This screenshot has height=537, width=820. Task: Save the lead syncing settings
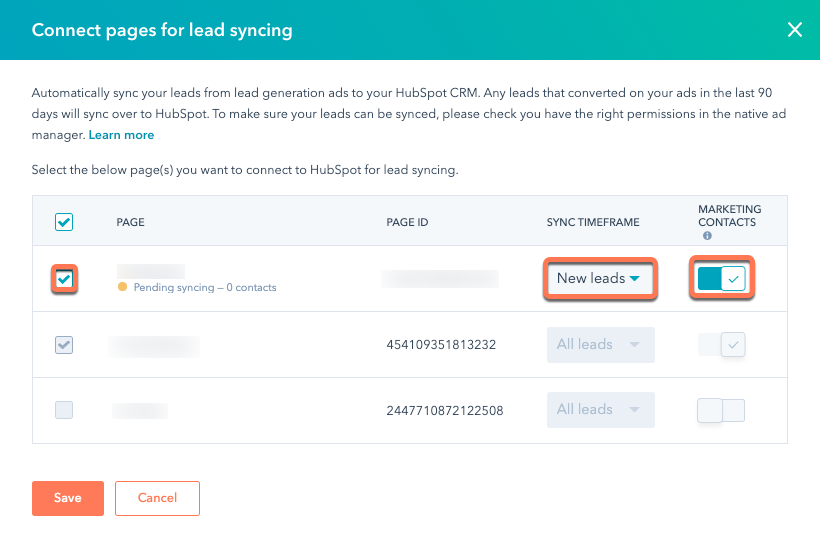[68, 498]
